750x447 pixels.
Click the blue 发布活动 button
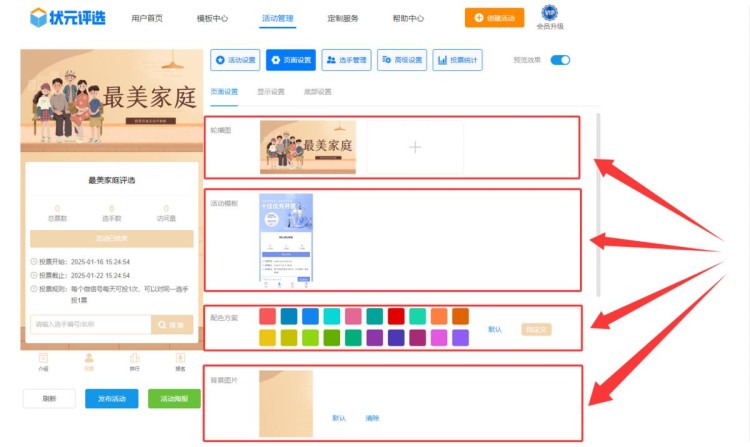point(111,398)
